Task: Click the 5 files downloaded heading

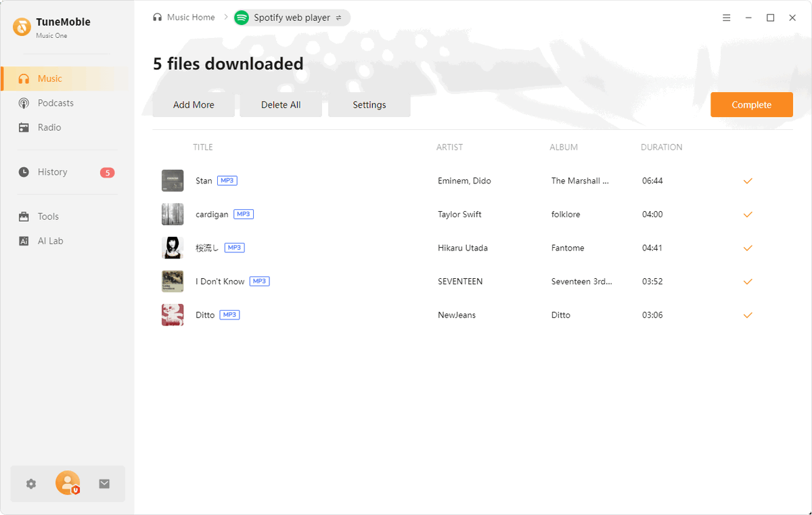Action: [228, 64]
